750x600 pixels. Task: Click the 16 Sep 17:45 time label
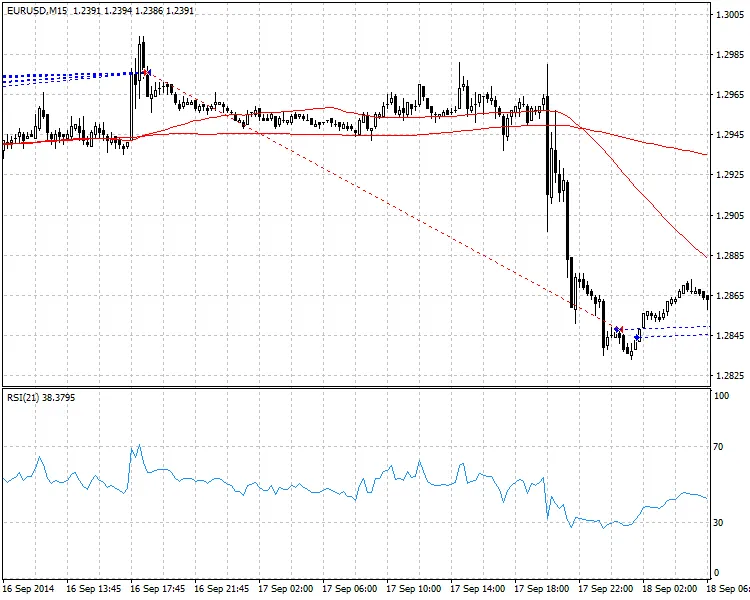tap(158, 589)
